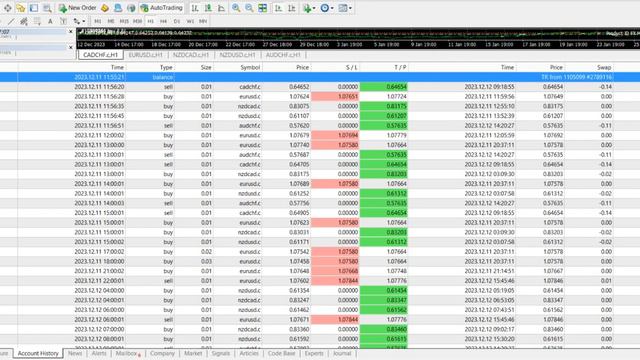
Task: Toggle the Market Watch crosshair icon
Action: click(7, 8)
